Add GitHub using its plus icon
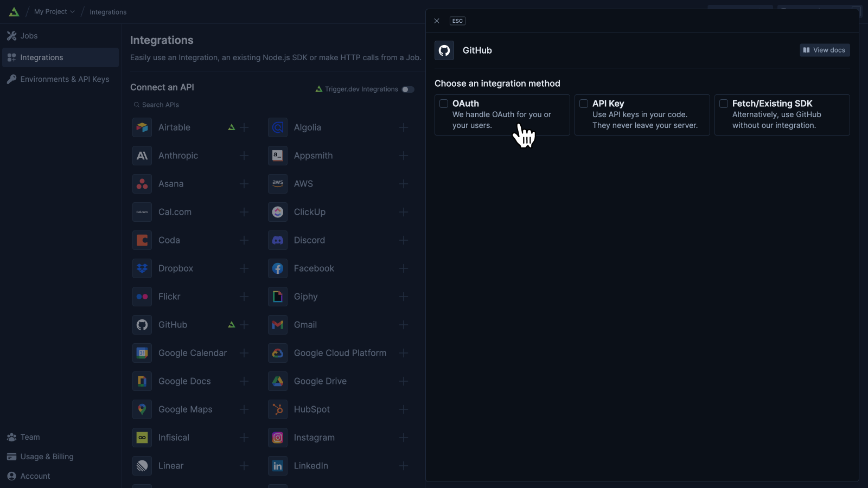This screenshot has height=488, width=868. pos(244,325)
